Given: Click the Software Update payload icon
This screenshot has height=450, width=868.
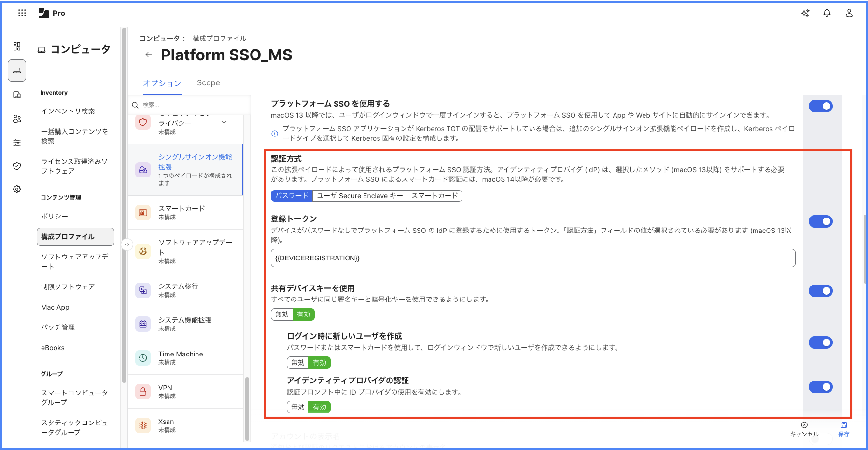Looking at the screenshot, I should coord(143,251).
